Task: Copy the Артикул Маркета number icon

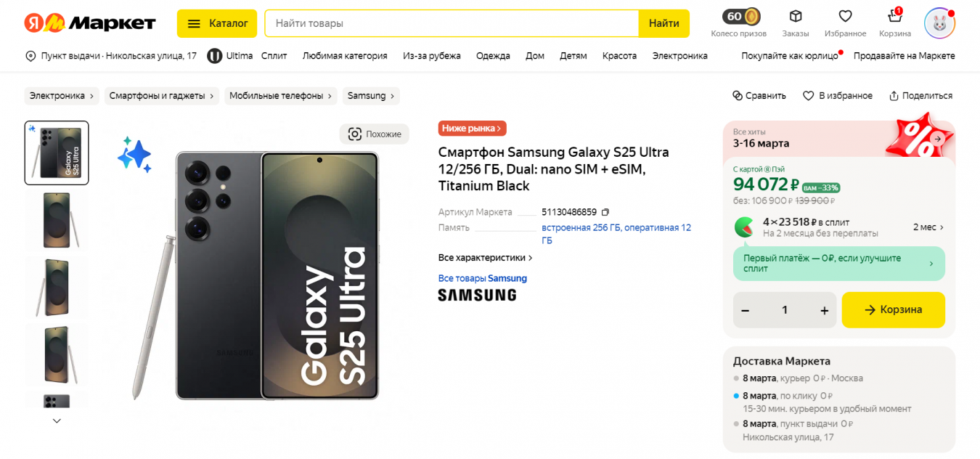Action: (x=605, y=212)
